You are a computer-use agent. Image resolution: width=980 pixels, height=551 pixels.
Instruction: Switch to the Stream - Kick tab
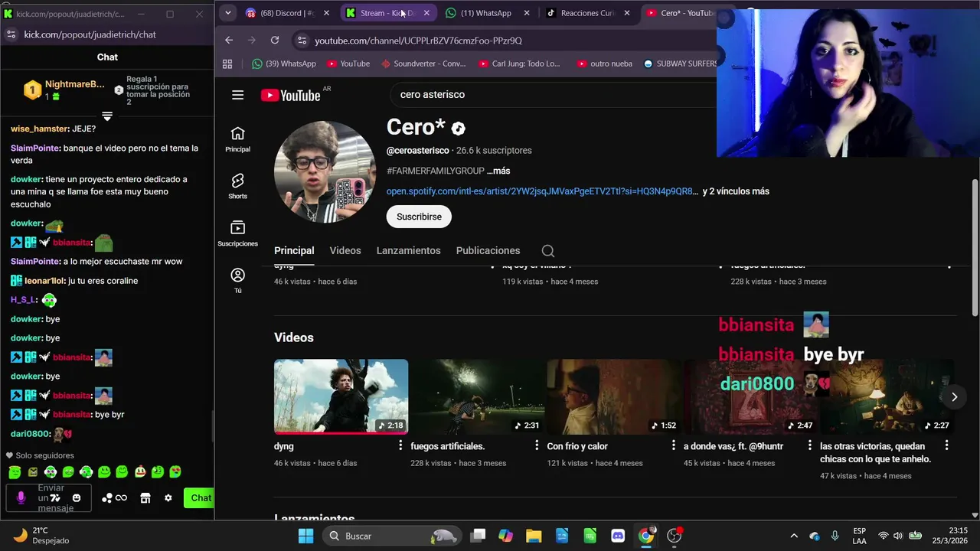tap(387, 13)
